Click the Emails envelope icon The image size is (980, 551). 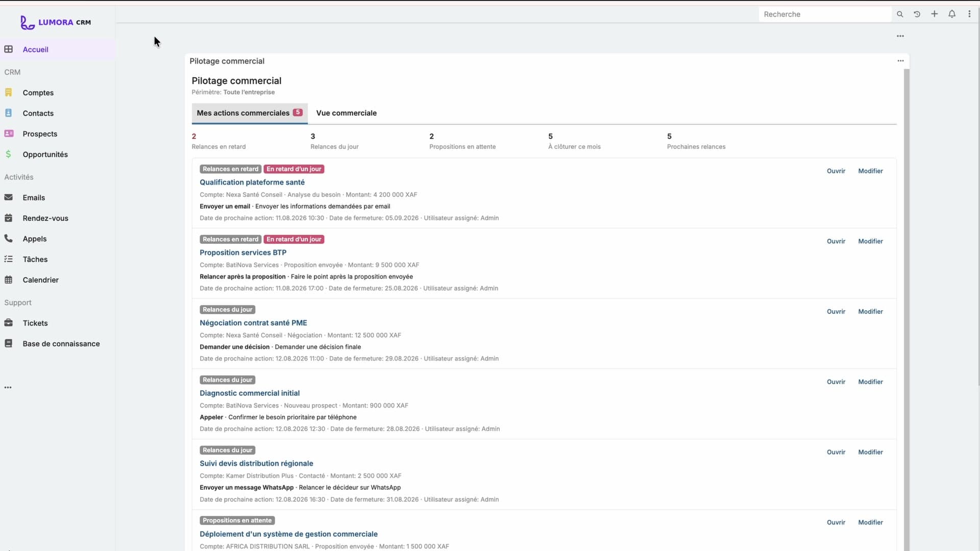pos(9,197)
